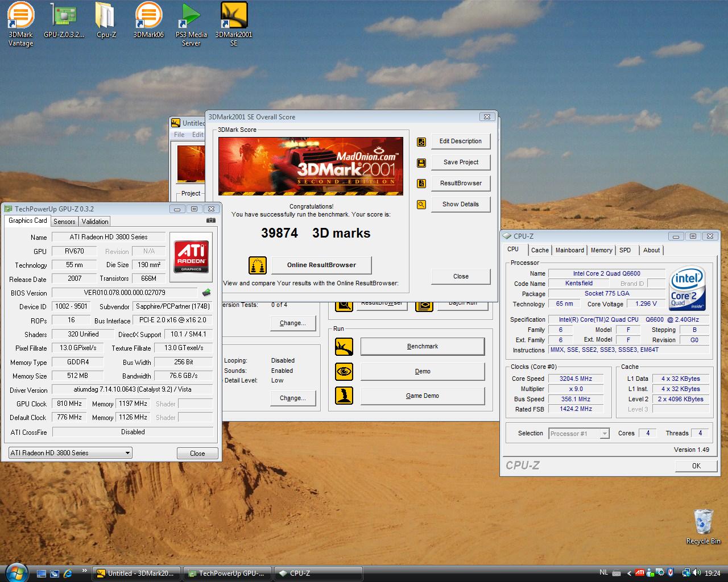Click the Benchmark button
728x582 pixels.
[x=423, y=346]
